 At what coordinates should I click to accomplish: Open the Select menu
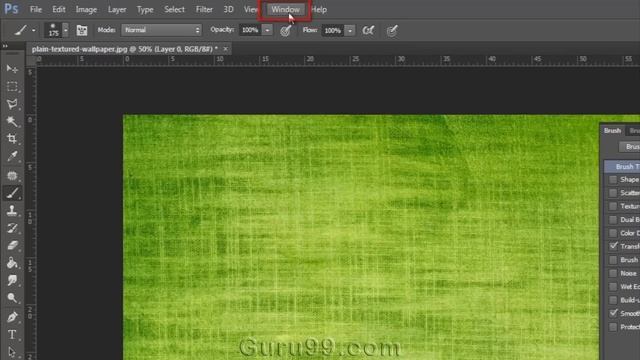click(x=174, y=9)
